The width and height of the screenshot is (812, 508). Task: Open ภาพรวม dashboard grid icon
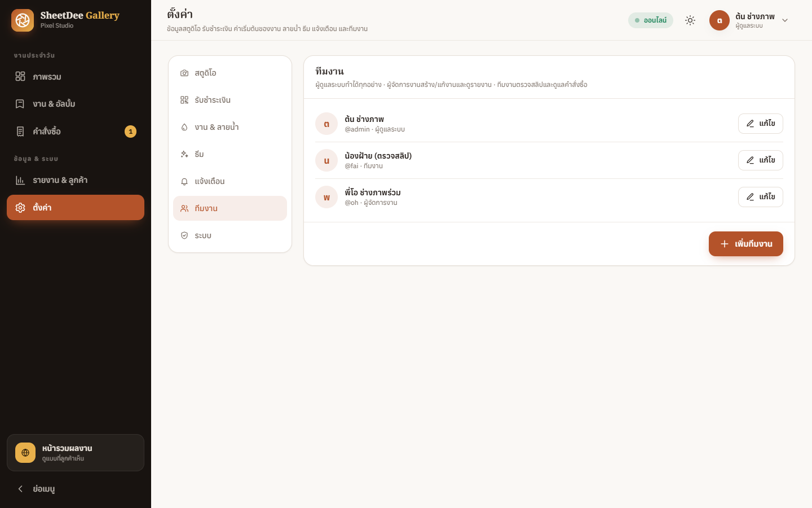coord(20,76)
